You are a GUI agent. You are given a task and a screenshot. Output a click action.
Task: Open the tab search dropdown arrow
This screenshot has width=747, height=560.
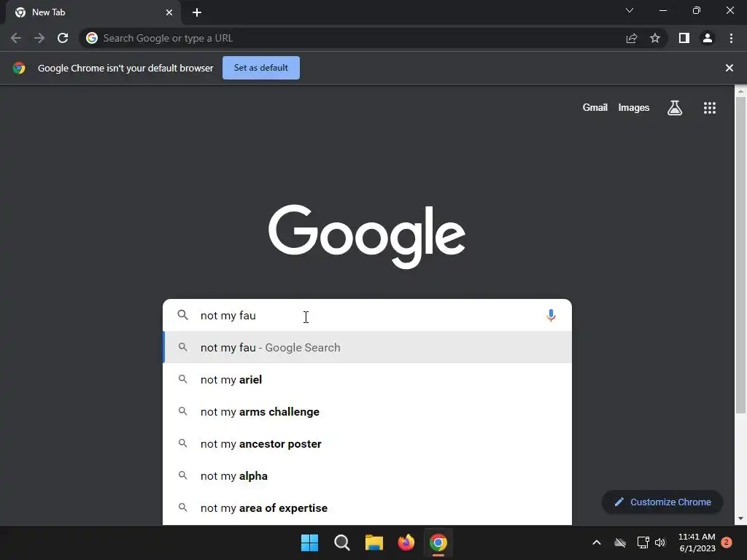(630, 10)
